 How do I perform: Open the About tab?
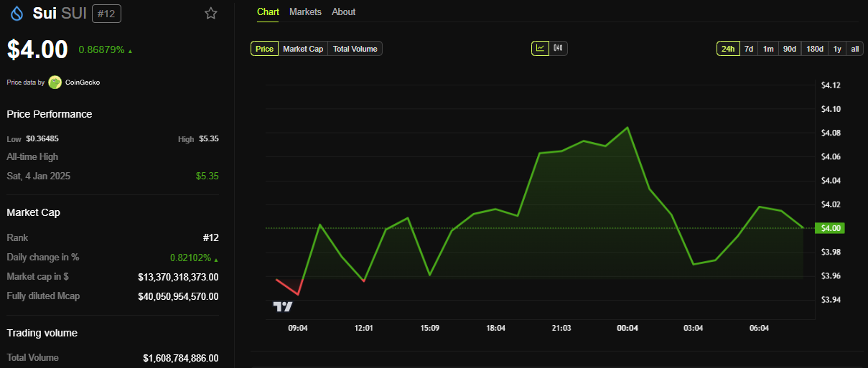click(343, 11)
